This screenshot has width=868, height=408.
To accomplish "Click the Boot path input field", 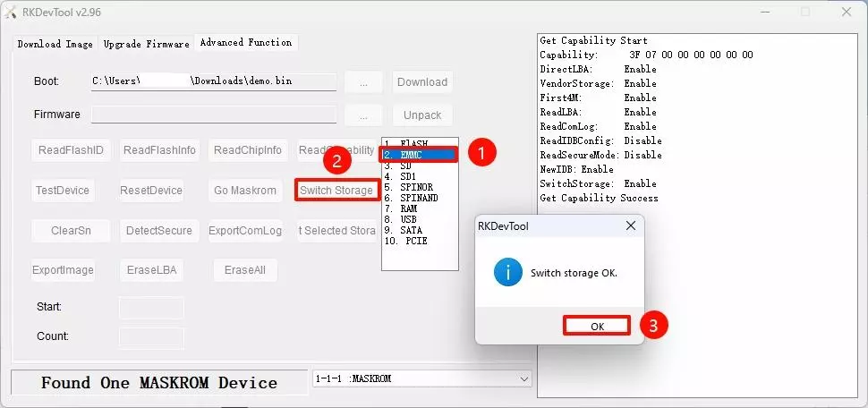I will pos(214,81).
